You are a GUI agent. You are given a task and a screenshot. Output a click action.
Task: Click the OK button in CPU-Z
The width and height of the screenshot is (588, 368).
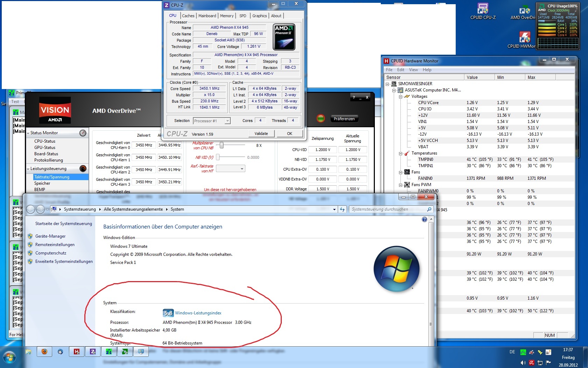290,134
